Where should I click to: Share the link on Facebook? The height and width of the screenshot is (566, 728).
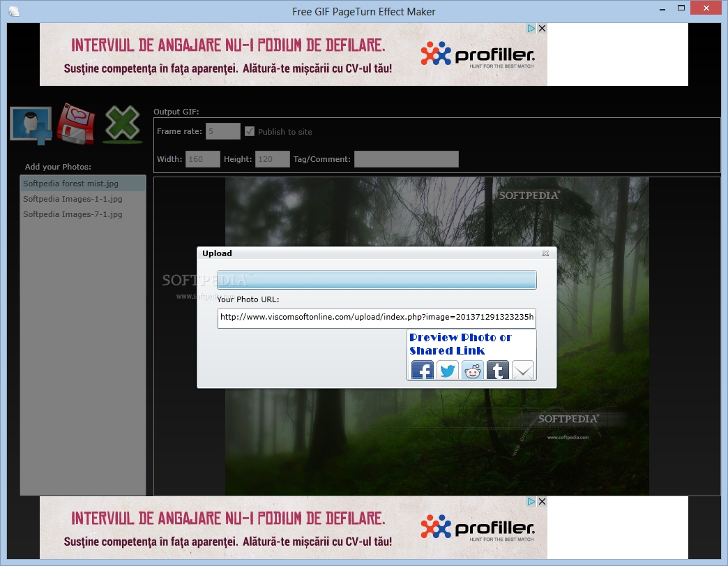tap(423, 371)
